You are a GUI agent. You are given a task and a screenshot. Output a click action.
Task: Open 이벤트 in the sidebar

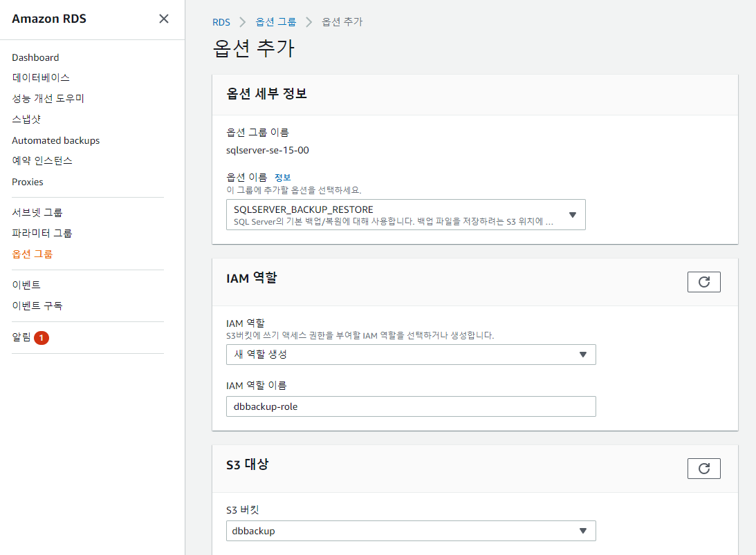tap(26, 285)
